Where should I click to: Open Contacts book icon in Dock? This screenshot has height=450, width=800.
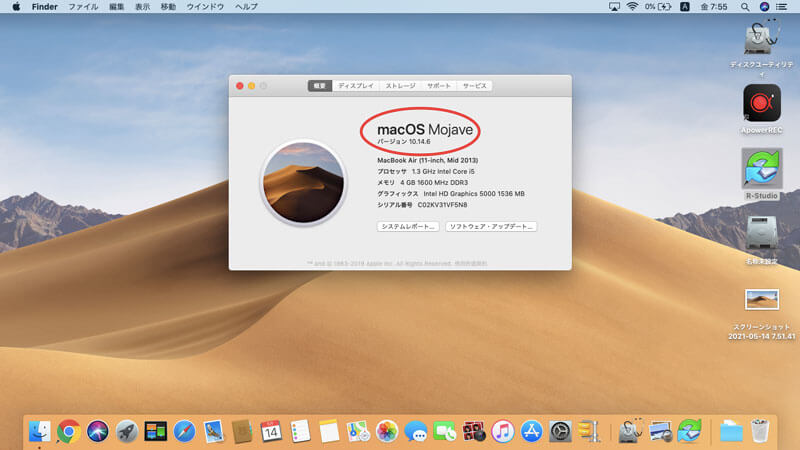click(242, 432)
